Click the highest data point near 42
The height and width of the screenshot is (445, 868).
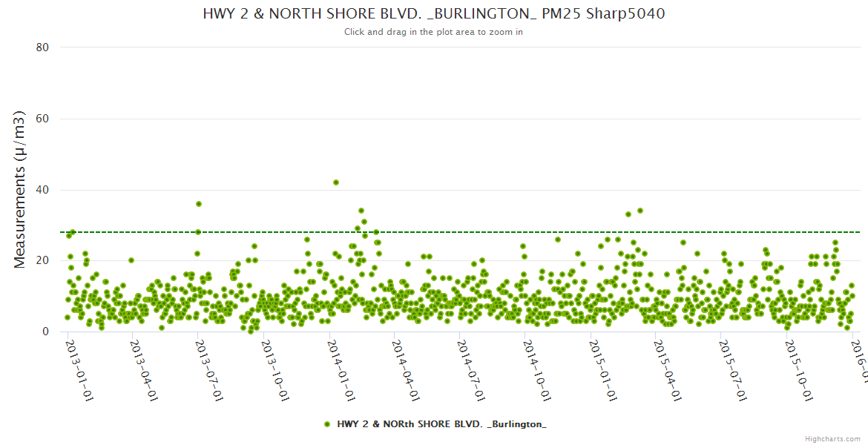click(336, 182)
